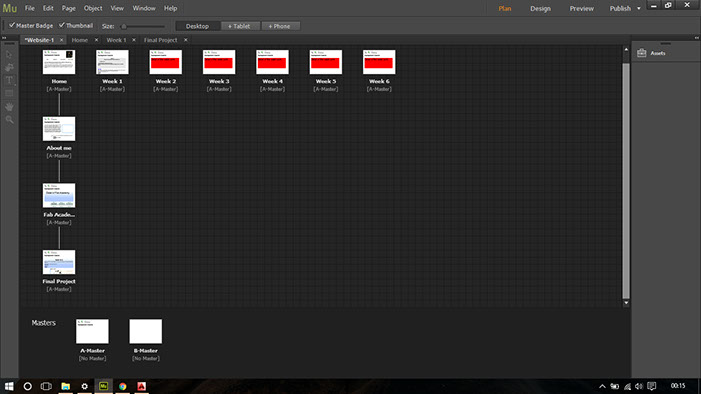Click the sitemap scroll down arrow

pos(626,303)
